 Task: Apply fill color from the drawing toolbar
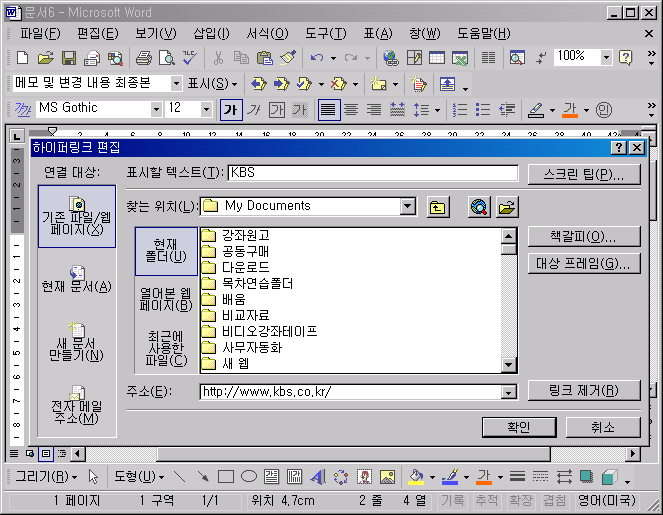click(416, 477)
